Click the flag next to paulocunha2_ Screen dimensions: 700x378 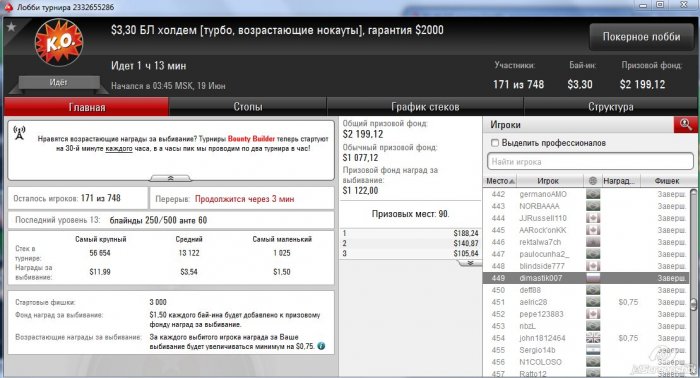coord(593,254)
